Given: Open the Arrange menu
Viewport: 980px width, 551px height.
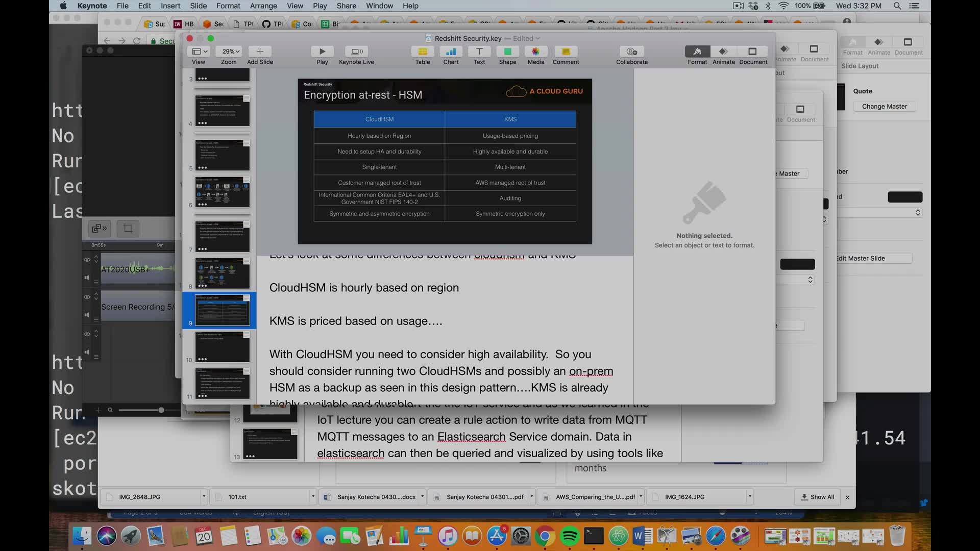Looking at the screenshot, I should point(263,6).
